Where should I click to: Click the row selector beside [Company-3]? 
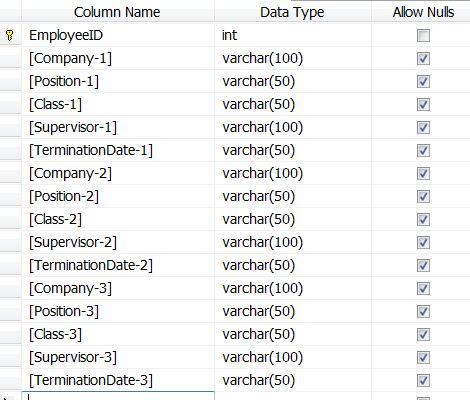(10, 288)
